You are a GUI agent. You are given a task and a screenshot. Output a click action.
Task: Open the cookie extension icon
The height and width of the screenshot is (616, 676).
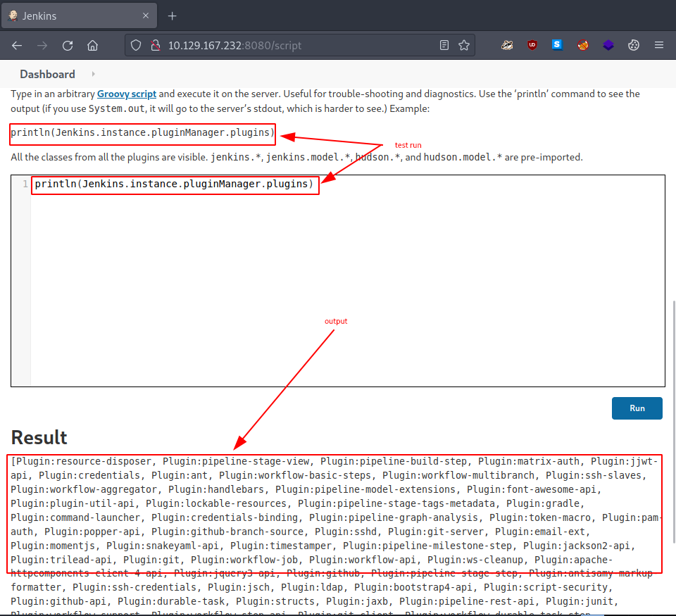[x=634, y=45]
